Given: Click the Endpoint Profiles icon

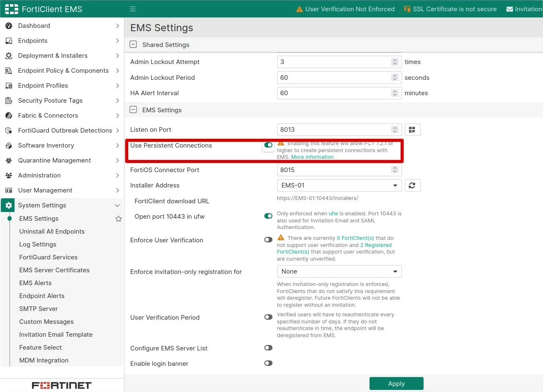Looking at the screenshot, I should click(x=9, y=86).
